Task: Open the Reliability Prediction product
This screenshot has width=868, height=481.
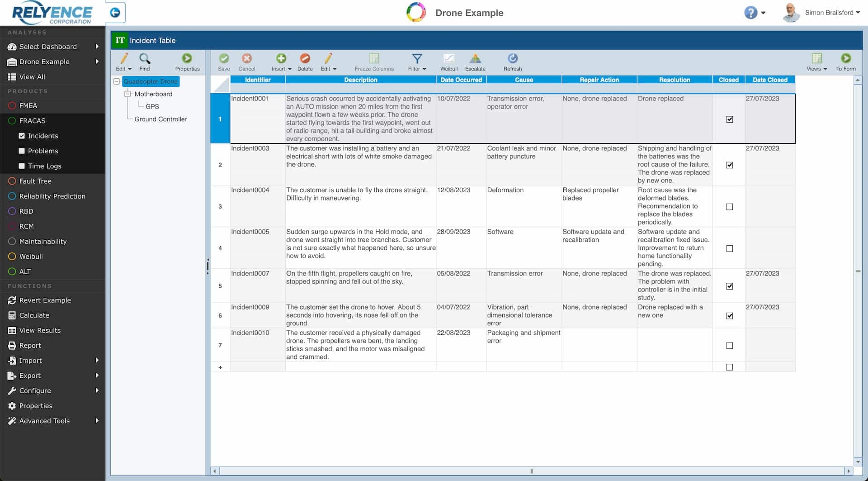Action: [x=52, y=196]
